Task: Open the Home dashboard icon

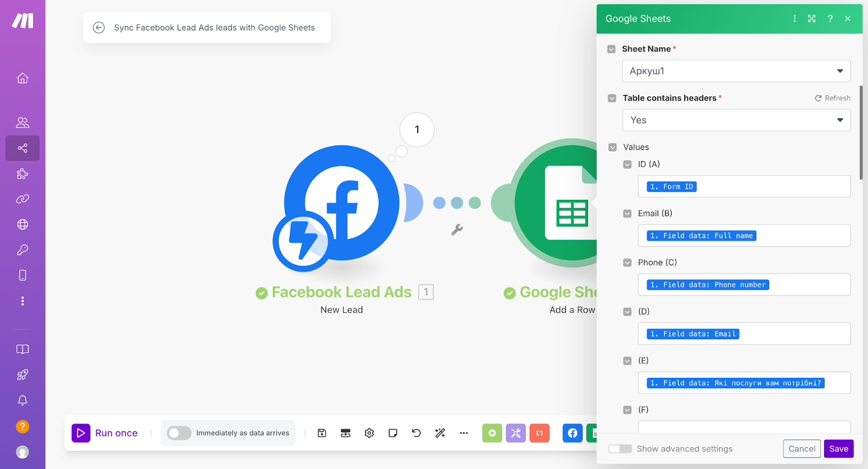Action: tap(22, 78)
